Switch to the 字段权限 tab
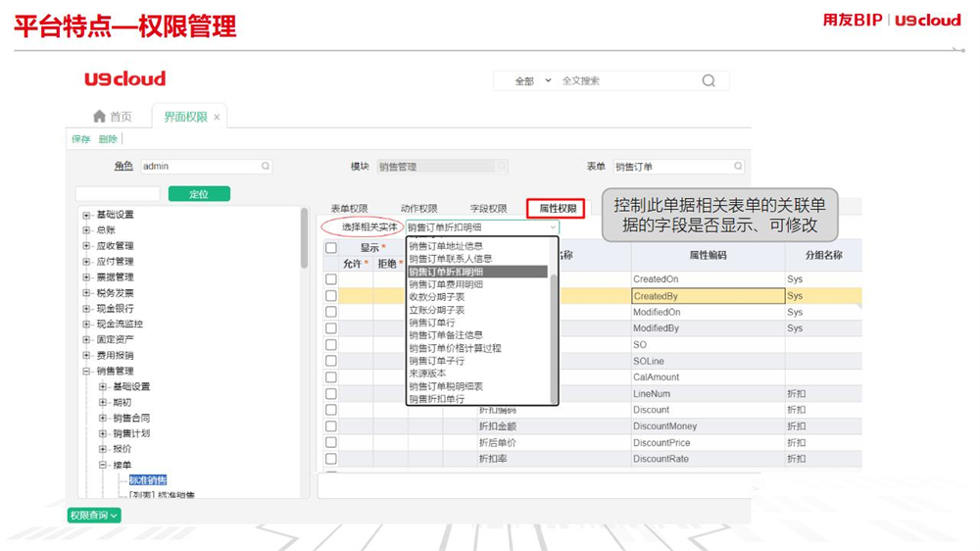This screenshot has height=551, width=980. [488, 208]
